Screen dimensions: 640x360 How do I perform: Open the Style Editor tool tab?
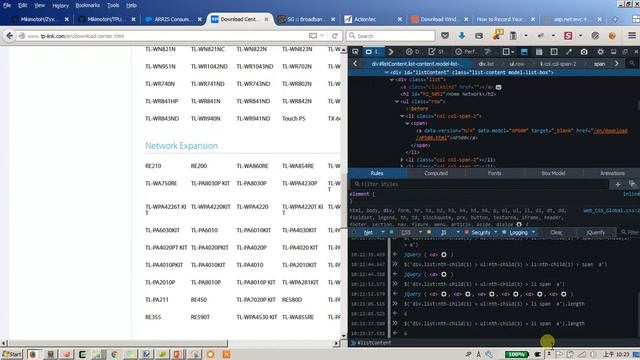pos(437,52)
